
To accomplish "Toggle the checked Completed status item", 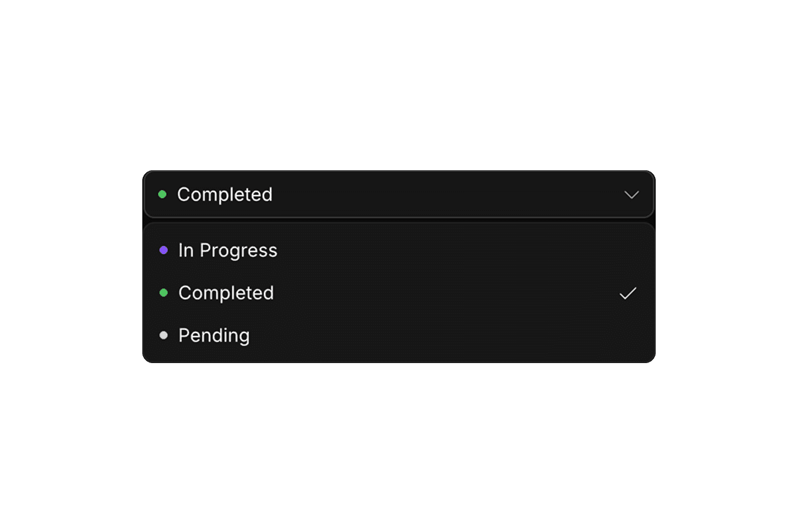I will (x=226, y=293).
